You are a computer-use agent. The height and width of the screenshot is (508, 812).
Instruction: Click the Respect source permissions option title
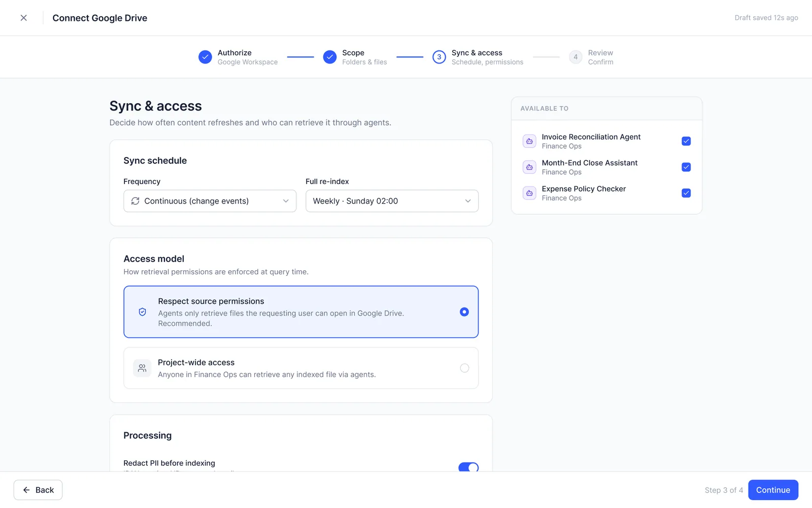(211, 301)
